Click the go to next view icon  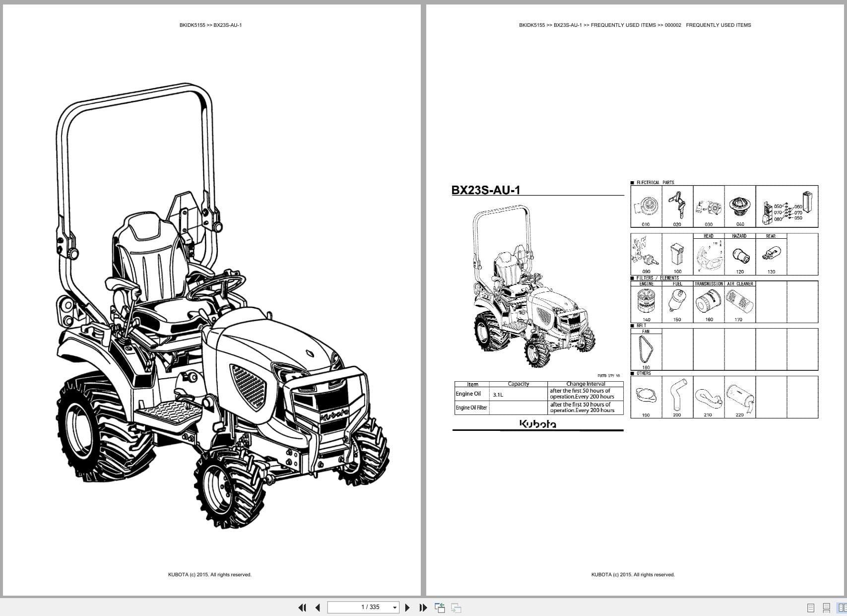click(456, 608)
